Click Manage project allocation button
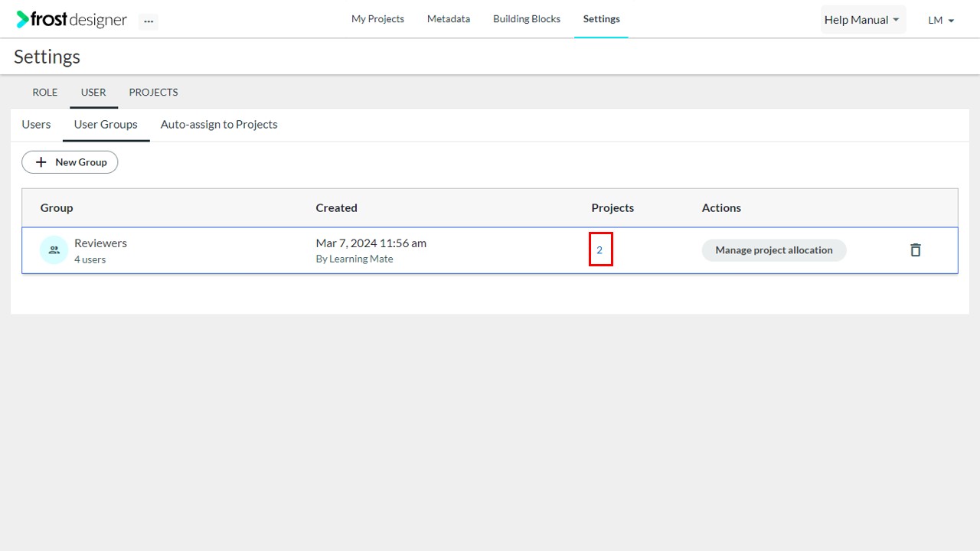980x551 pixels. coord(774,250)
